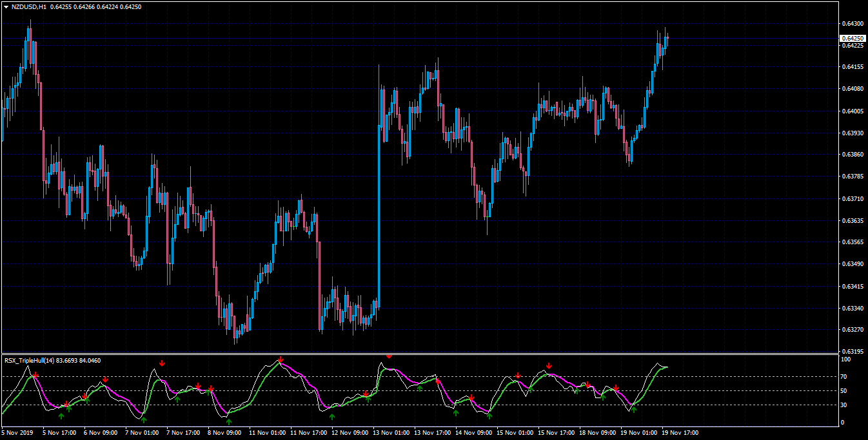Click the last green up arrow near 19 Nov
This screenshot has height=440, width=868.
point(634,410)
